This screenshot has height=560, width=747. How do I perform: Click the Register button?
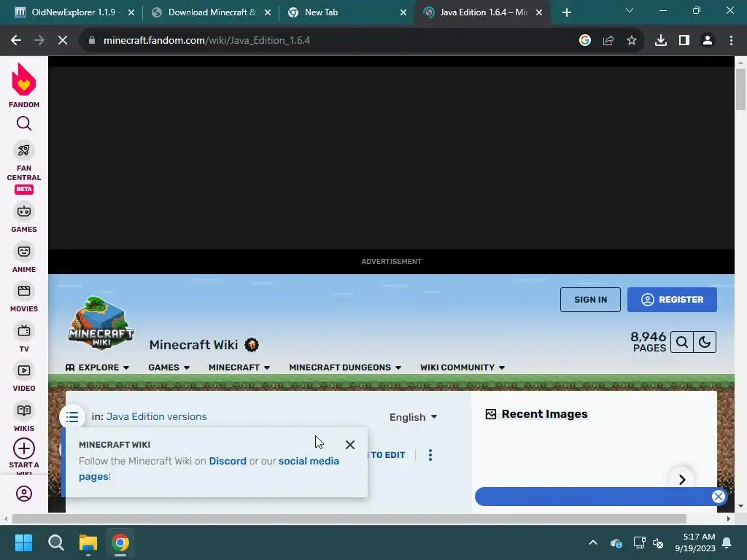[x=672, y=300]
